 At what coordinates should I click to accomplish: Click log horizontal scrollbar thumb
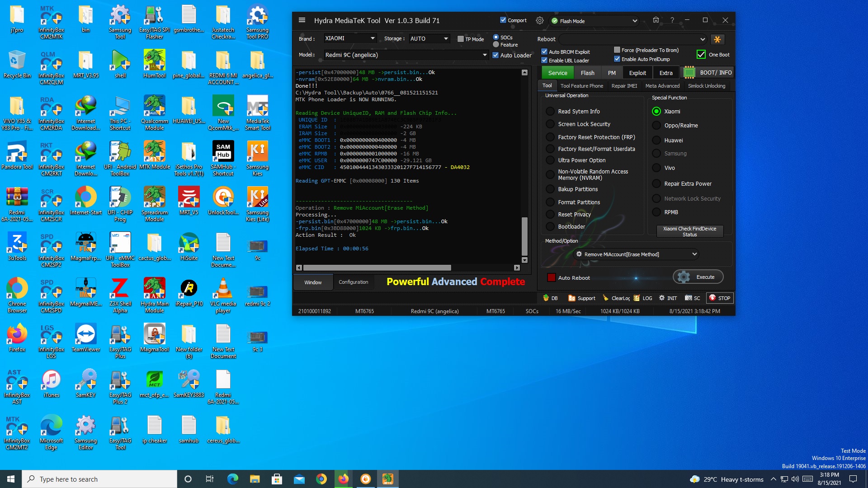(377, 267)
